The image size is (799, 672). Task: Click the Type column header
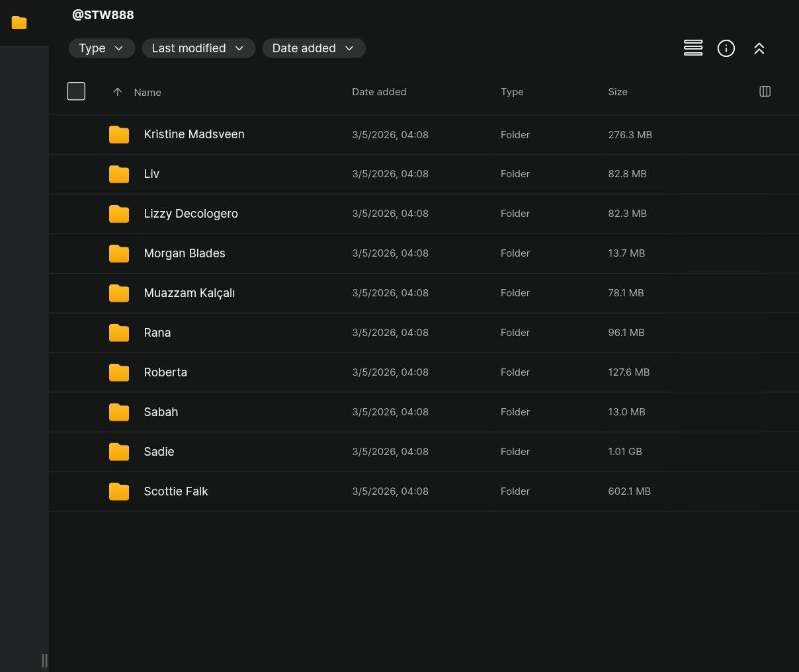511,92
